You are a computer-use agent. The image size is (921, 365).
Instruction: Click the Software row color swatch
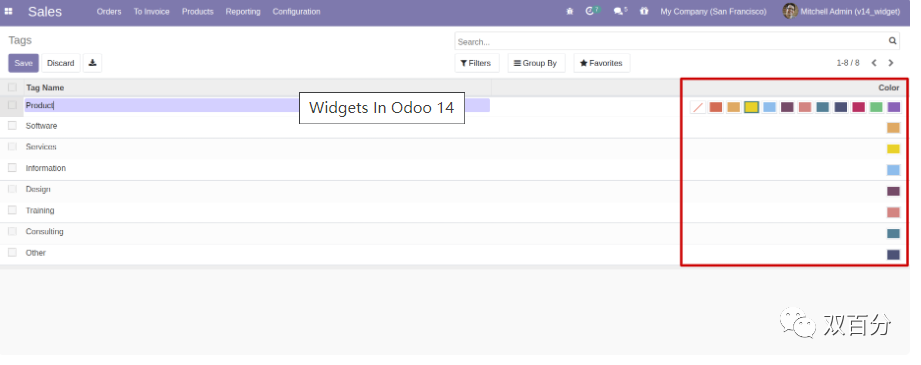[x=893, y=128]
